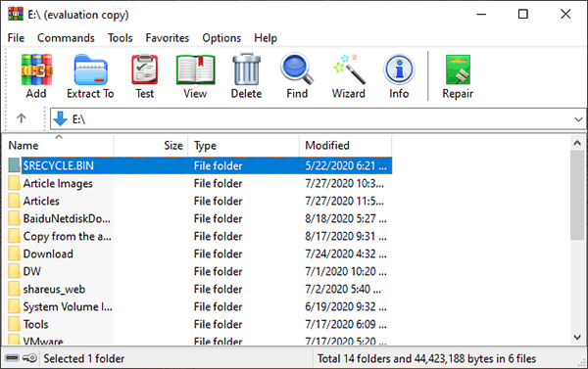
Task: Click the Articles folder icon
Action: point(15,201)
